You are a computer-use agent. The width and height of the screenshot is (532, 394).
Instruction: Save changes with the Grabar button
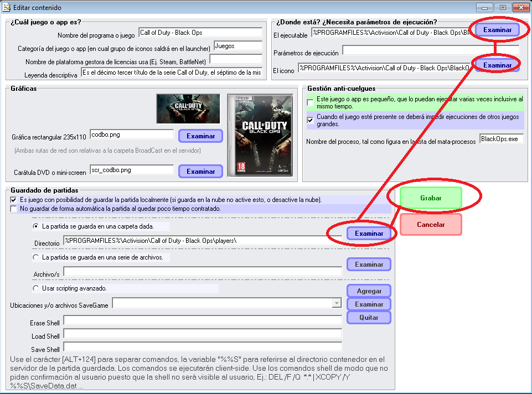tap(431, 198)
